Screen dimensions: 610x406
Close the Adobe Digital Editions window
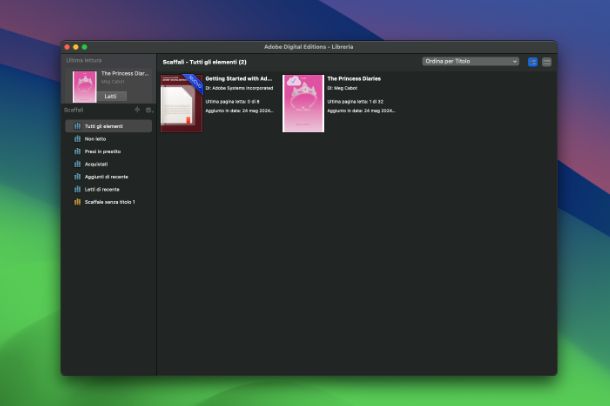tap(67, 47)
